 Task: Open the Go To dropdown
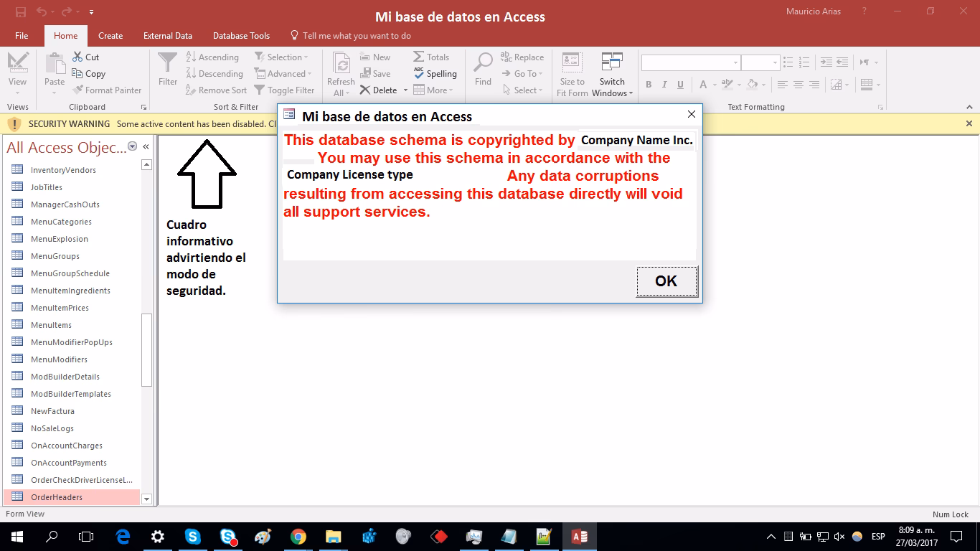522,74
